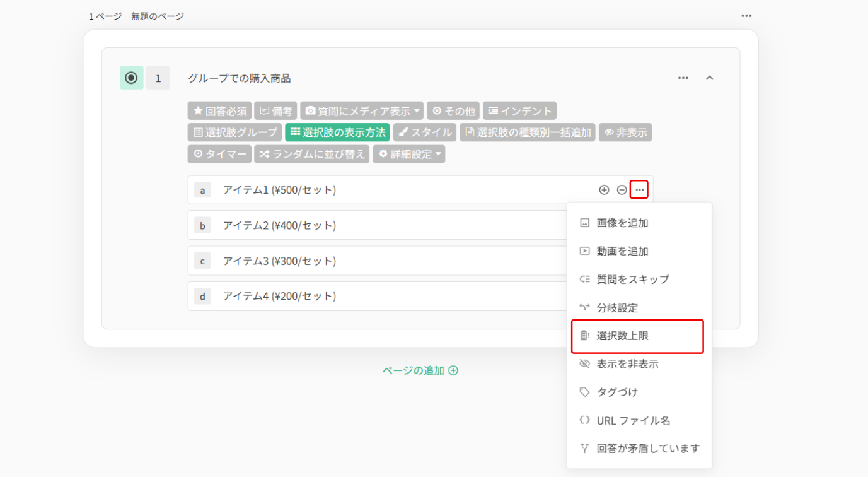Choose 表示を非表示 in the menu
The height and width of the screenshot is (477, 868).
[x=639, y=364]
